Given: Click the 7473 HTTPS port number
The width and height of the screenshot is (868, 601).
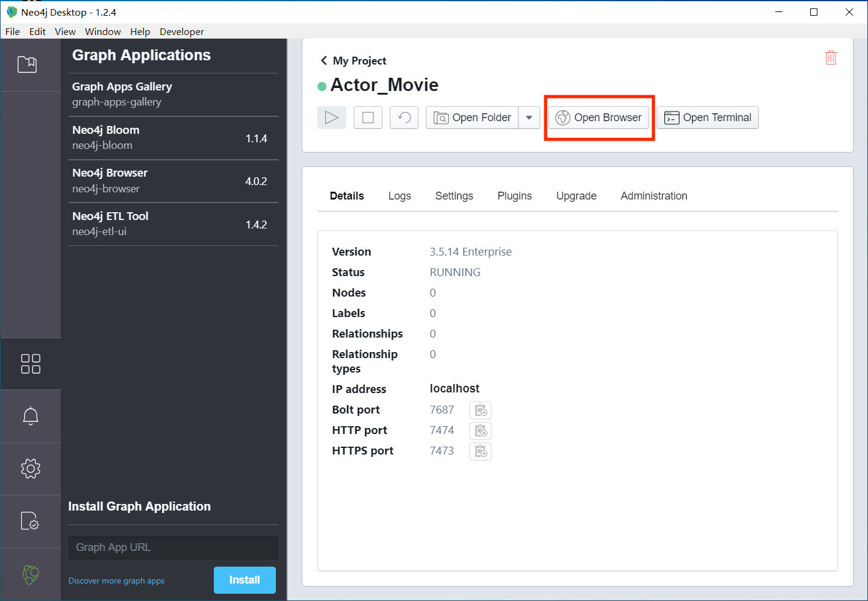Looking at the screenshot, I should (442, 451).
